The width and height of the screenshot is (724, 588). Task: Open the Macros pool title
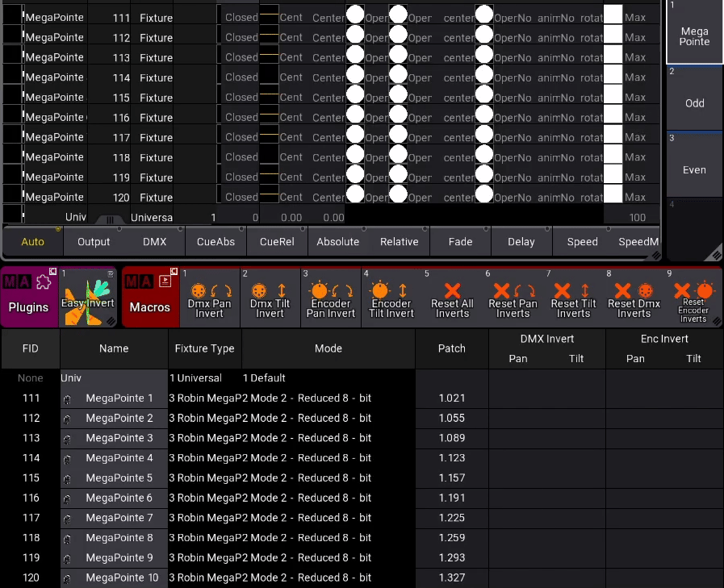(150, 297)
